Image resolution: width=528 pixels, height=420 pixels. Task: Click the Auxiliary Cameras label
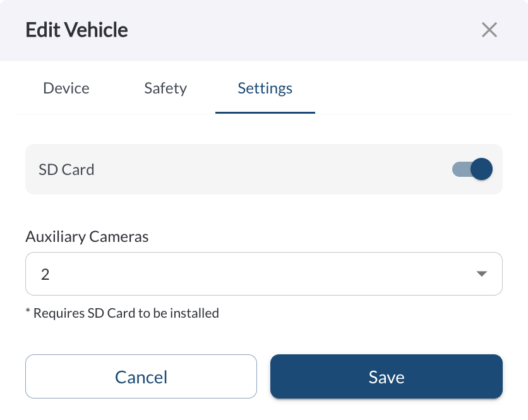[87, 236]
